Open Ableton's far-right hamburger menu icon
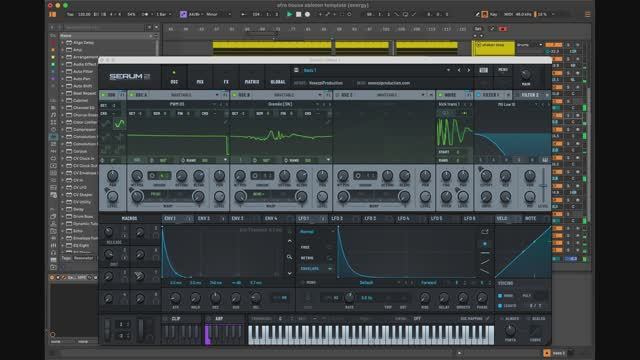640x360 pixels. point(588,14)
